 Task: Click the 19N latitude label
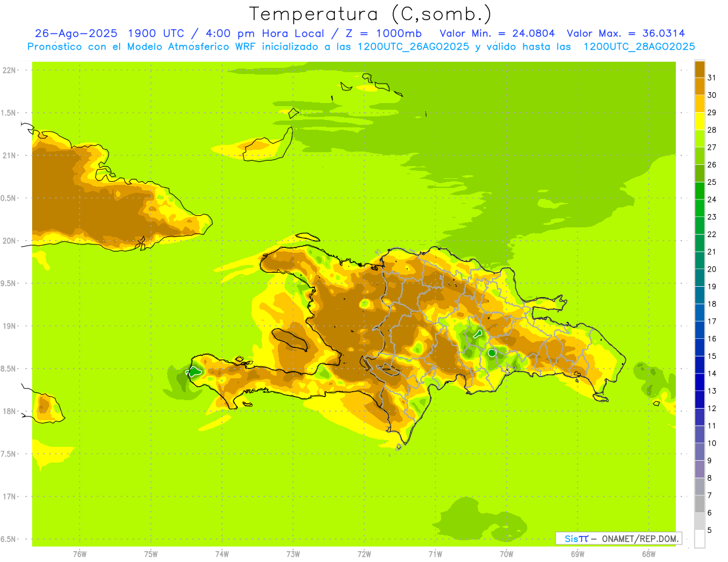click(10, 326)
